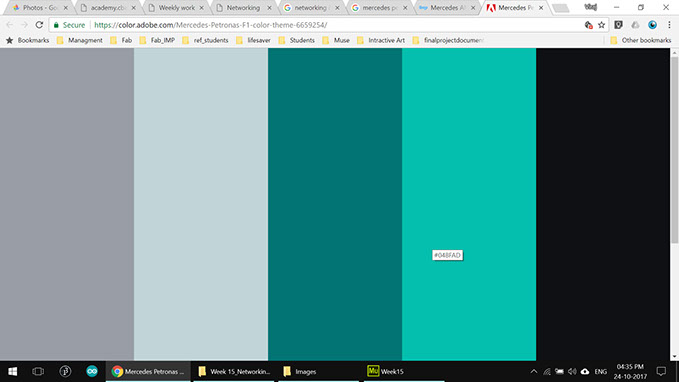
Task: Show hidden tray icons chevron
Action: (x=534, y=371)
